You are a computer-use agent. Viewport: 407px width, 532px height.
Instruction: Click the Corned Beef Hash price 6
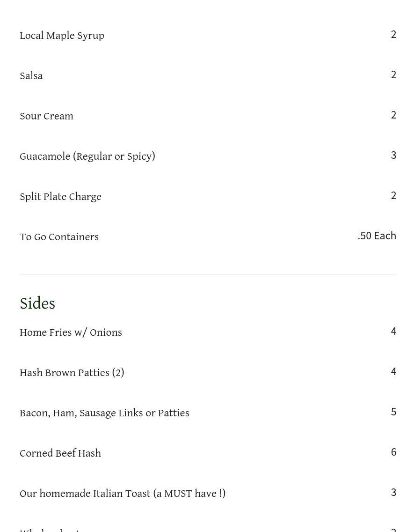[x=393, y=452]
